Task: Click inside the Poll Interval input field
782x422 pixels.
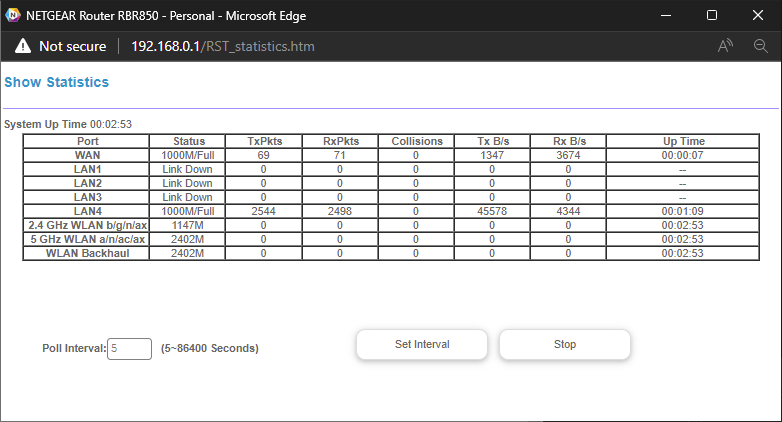Action: [129, 348]
